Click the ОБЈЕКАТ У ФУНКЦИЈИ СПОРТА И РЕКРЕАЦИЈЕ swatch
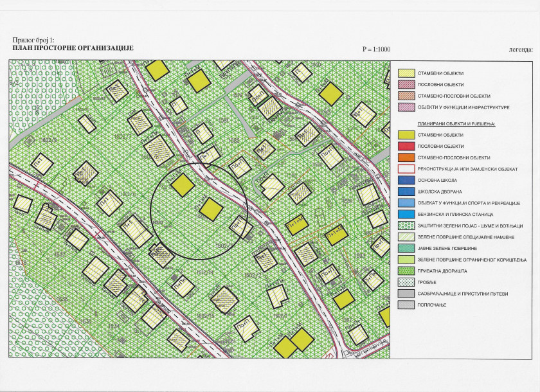540x392 pixels. click(406, 202)
